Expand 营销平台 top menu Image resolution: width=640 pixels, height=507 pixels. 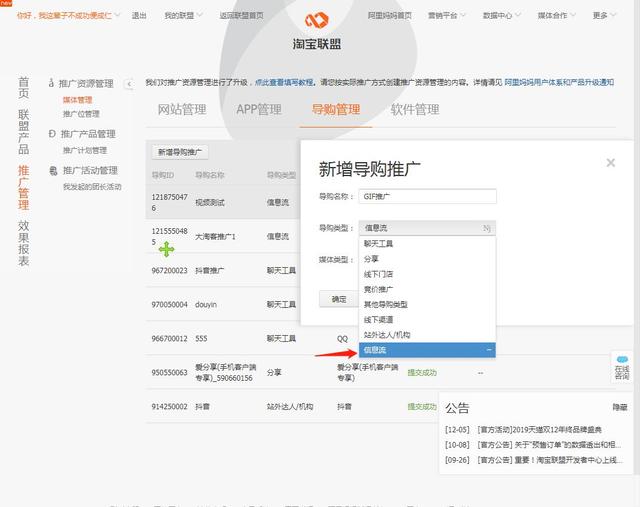click(447, 16)
